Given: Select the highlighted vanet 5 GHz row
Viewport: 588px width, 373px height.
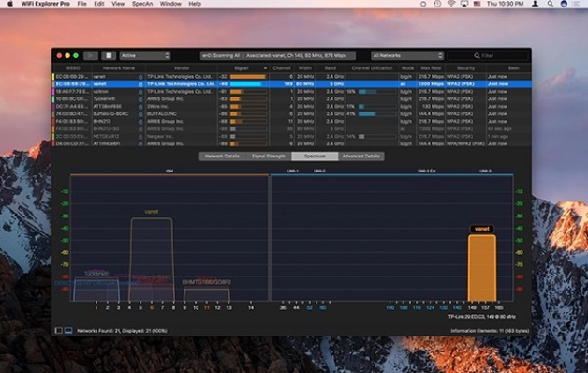Looking at the screenshot, I should (292, 84).
